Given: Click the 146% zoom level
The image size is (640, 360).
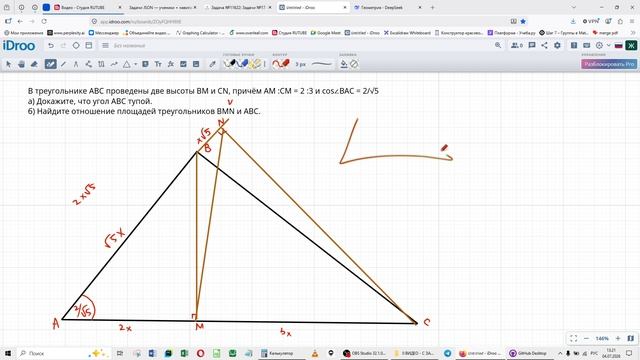Looking at the screenshot, I should pos(602,338).
